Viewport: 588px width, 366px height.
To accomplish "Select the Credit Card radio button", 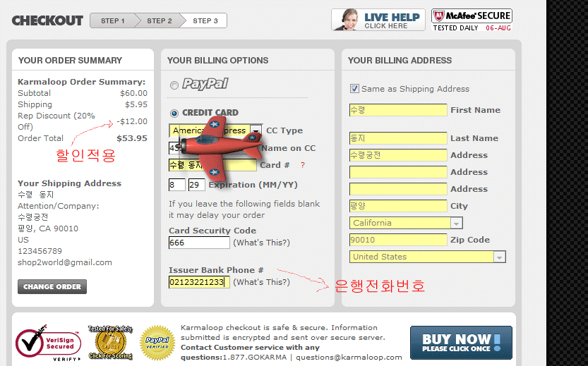I will (174, 113).
